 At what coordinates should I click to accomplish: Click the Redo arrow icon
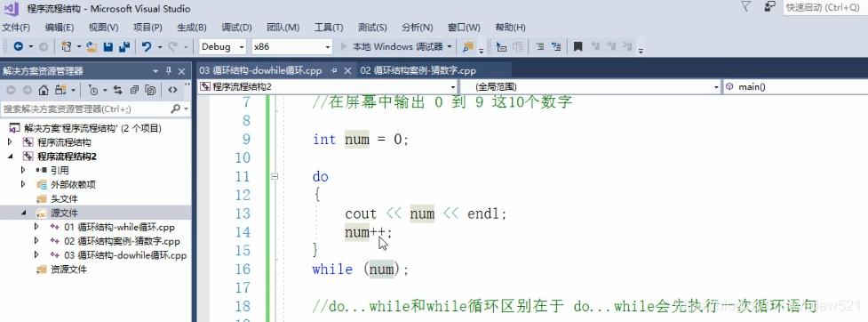173,47
